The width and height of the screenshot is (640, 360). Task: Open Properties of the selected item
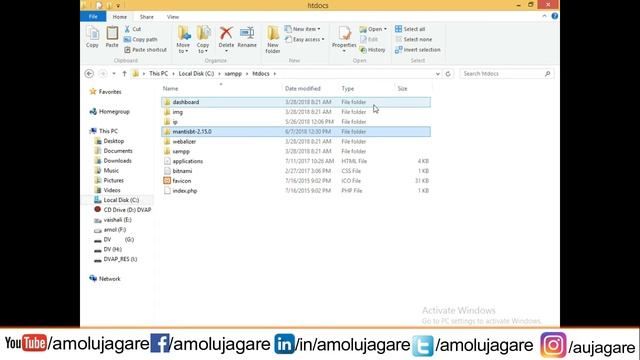[x=344, y=38]
